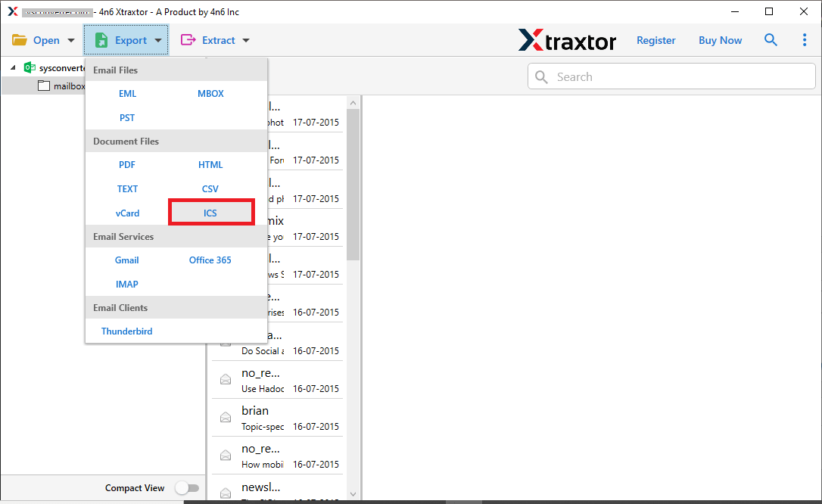The width and height of the screenshot is (822, 504).
Task: Click the envelope icon beside brian email
Action: click(x=226, y=418)
